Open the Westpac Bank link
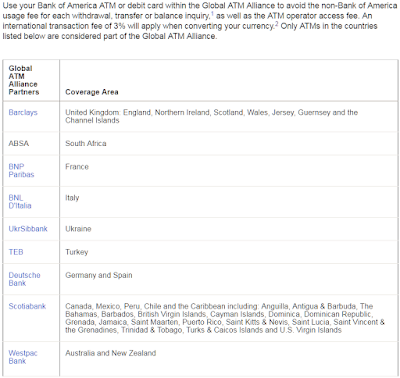This screenshot has height=378, width=400. 23,357
